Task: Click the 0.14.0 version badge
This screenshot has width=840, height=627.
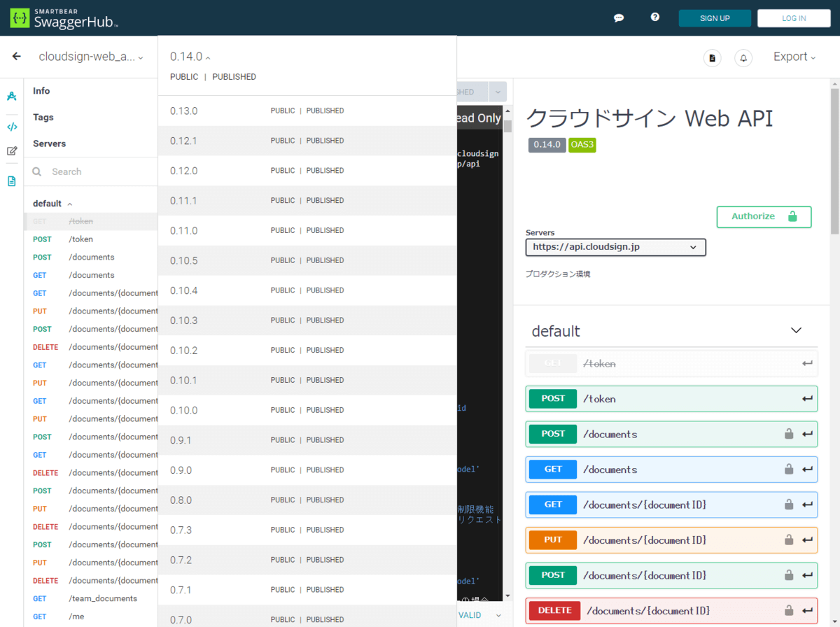Action: coord(547,145)
